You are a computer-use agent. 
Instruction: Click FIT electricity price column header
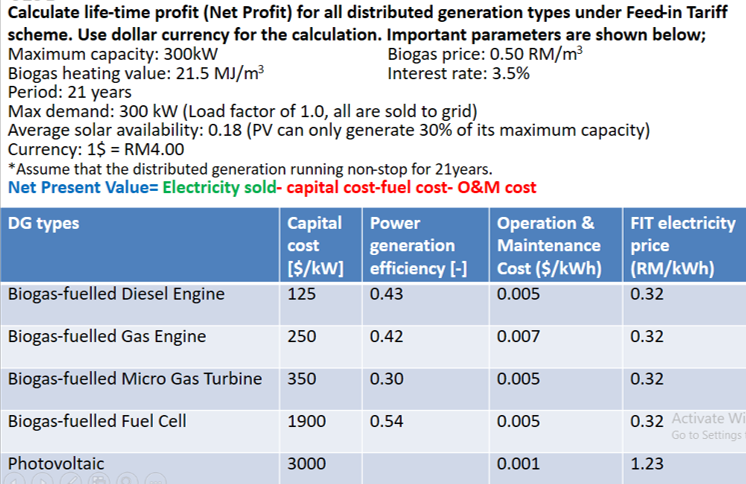click(685, 245)
